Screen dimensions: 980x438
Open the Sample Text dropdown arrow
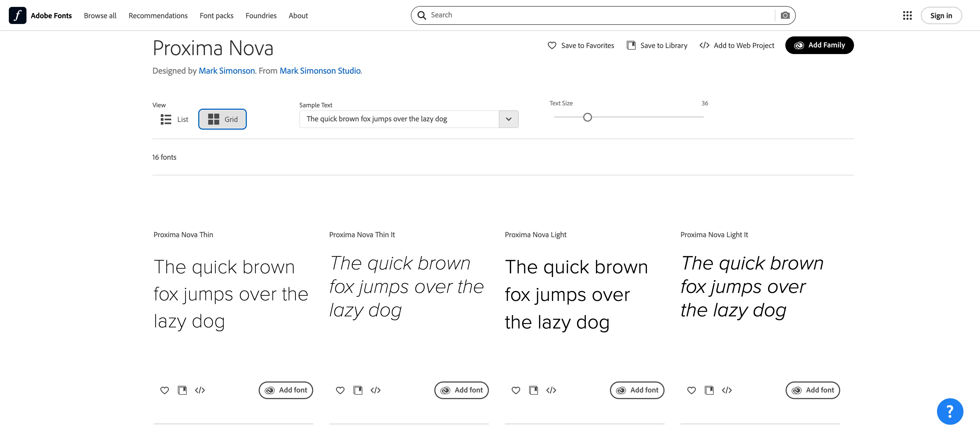[x=509, y=119]
